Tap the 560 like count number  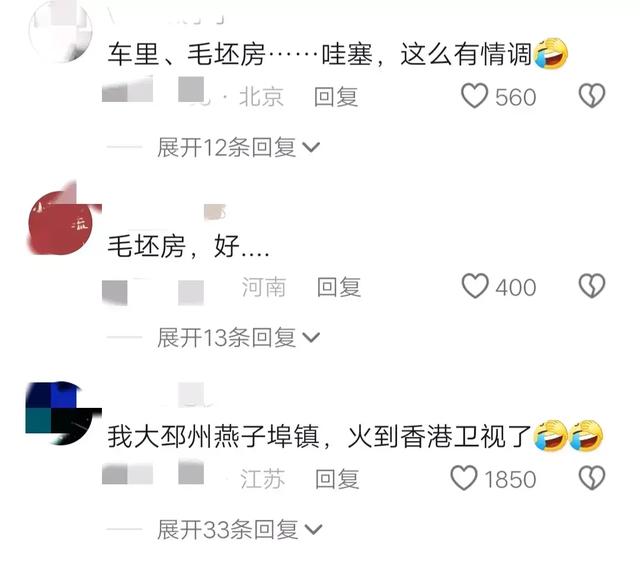(x=516, y=97)
